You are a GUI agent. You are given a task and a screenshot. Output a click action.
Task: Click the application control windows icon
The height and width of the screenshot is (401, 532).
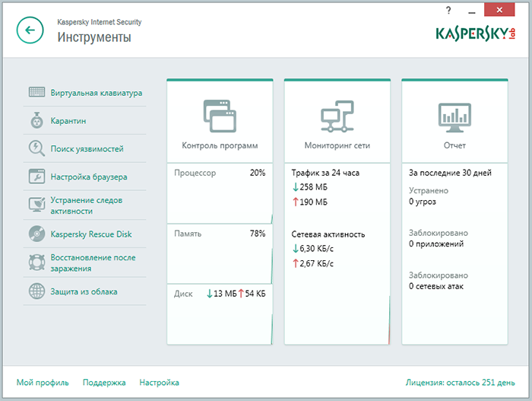(x=220, y=116)
